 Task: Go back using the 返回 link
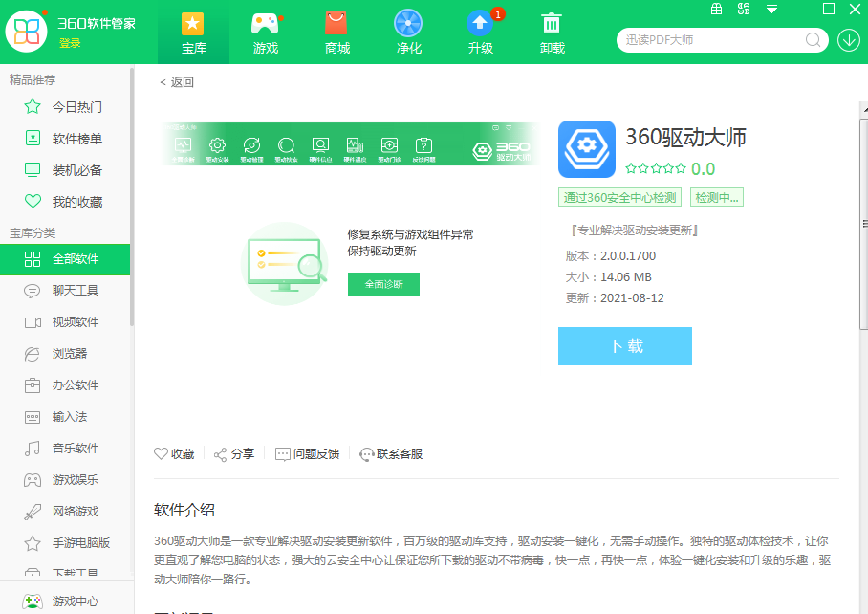pos(177,82)
